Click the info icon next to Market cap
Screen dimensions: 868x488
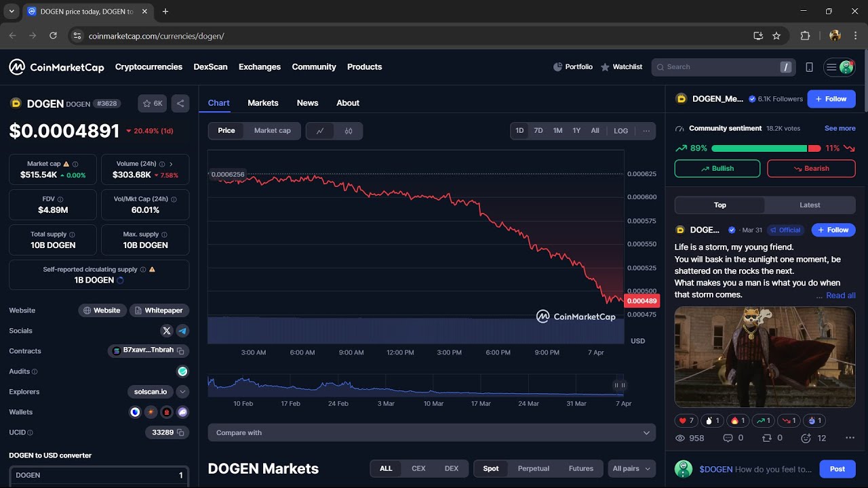75,164
